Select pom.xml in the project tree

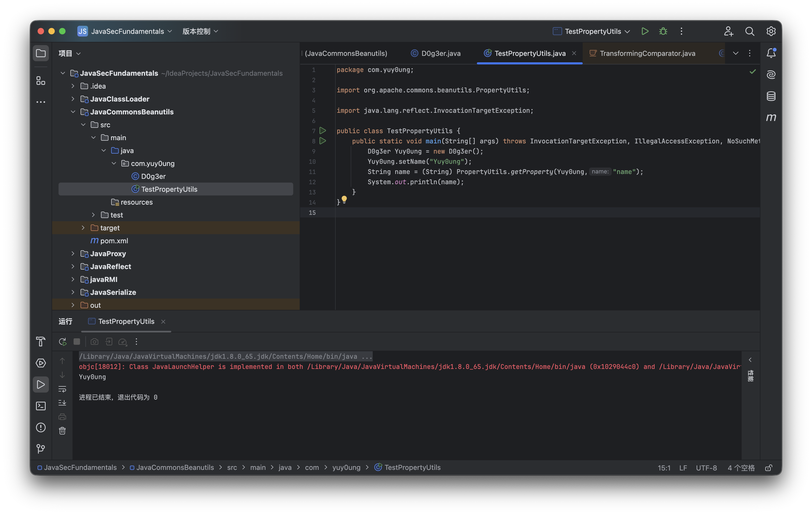114,241
